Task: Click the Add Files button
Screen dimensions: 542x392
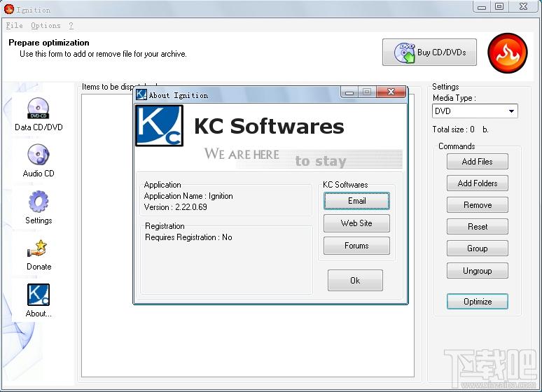Action: pyautogui.click(x=478, y=162)
